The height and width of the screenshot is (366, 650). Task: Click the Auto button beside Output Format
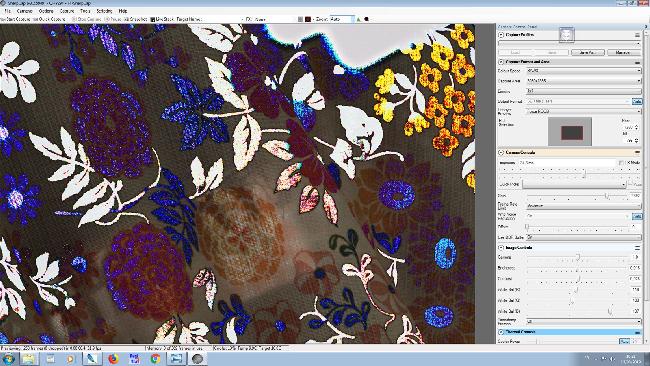637,101
